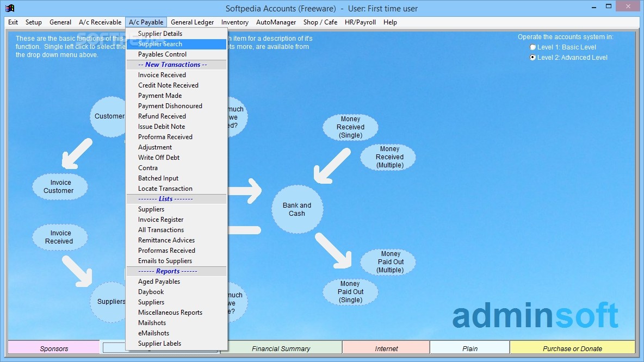Viewport: 644px width, 362px height.
Task: Click Money Paid Out (Single) bubble
Action: point(350,292)
